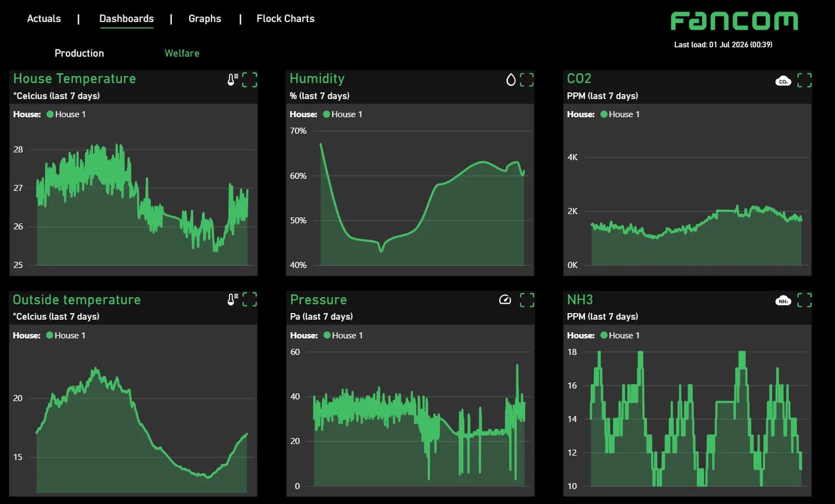Click the 28 axis label in House Temperature
Image resolution: width=835 pixels, height=504 pixels.
[x=18, y=150]
